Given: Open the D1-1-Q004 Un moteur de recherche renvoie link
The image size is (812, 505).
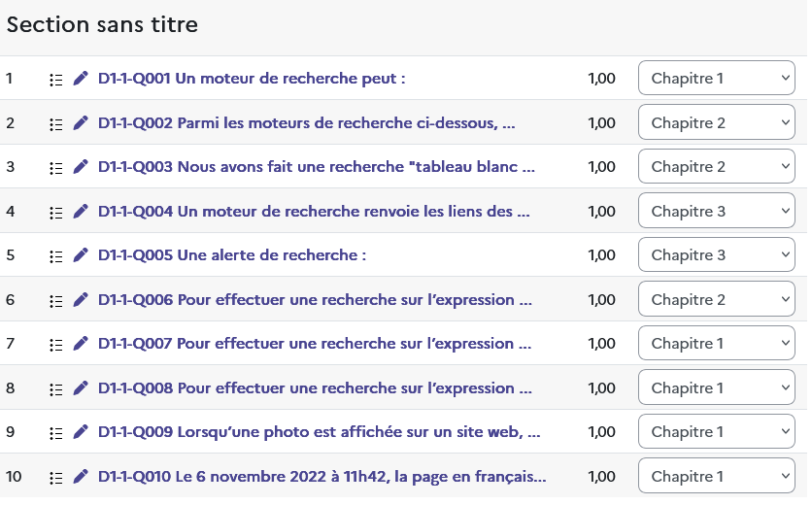Looking at the screenshot, I should pos(314,212).
